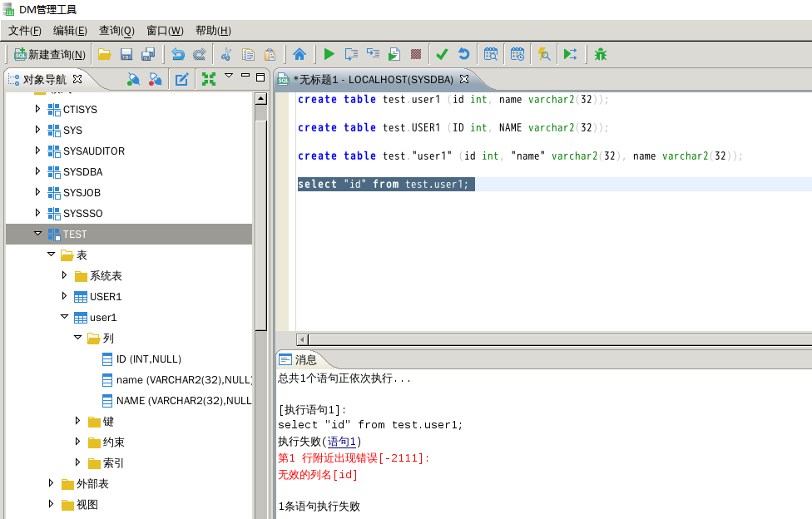Image resolution: width=812 pixels, height=519 pixels.
Task: Open the 帮助(H) menu
Action: [x=213, y=31]
